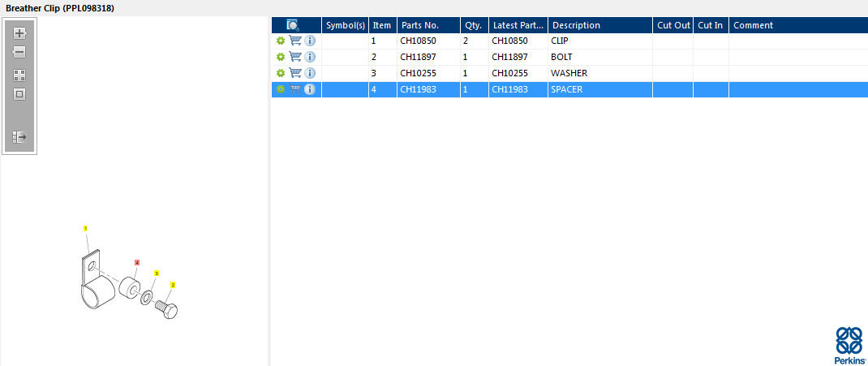Sort by Item column header
This screenshot has width=868, height=366.
point(383,25)
